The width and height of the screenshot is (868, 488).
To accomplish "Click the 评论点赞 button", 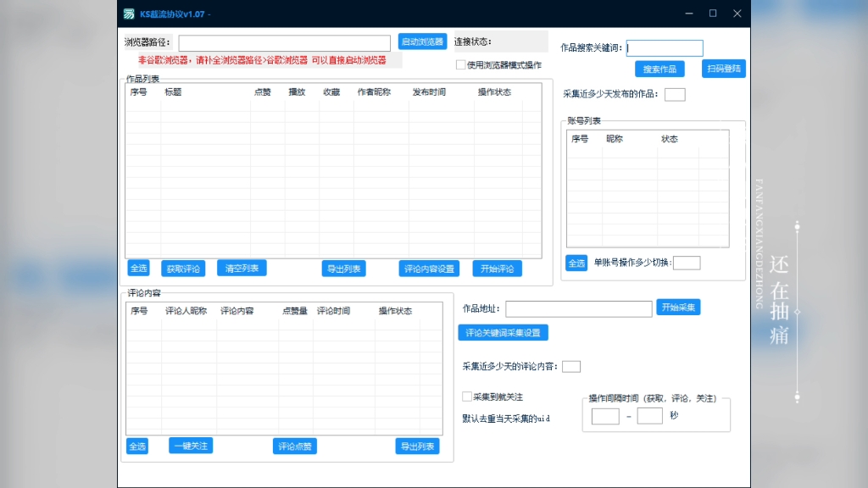I will (x=295, y=446).
